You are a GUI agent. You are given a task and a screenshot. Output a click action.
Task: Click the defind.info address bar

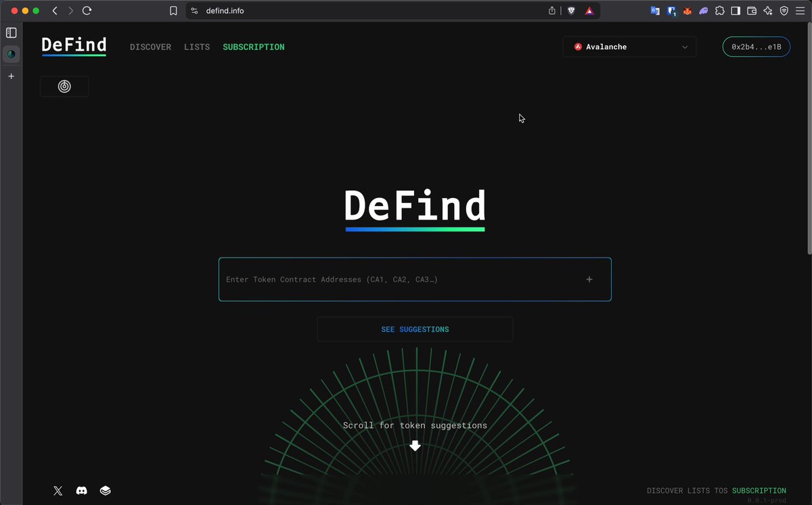(392, 11)
